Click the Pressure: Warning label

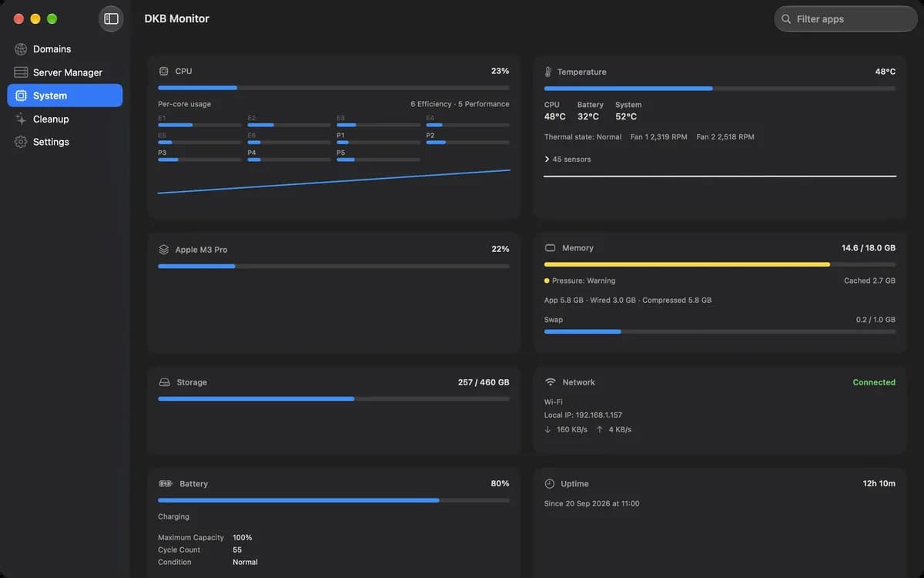pos(584,281)
